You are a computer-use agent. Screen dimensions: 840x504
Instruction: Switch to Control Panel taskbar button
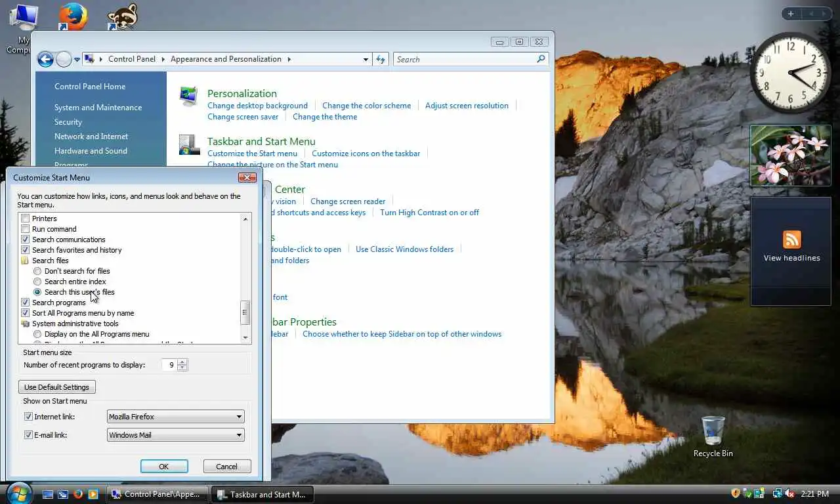click(157, 494)
